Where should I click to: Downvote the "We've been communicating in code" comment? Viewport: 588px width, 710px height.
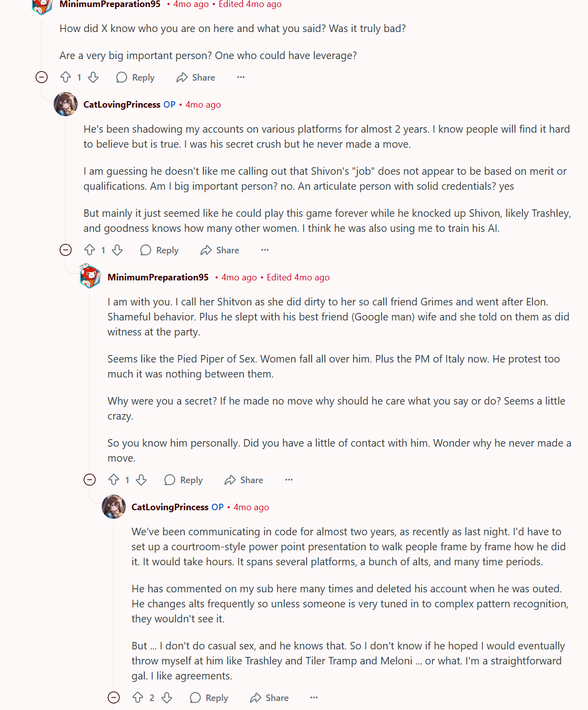point(167,697)
